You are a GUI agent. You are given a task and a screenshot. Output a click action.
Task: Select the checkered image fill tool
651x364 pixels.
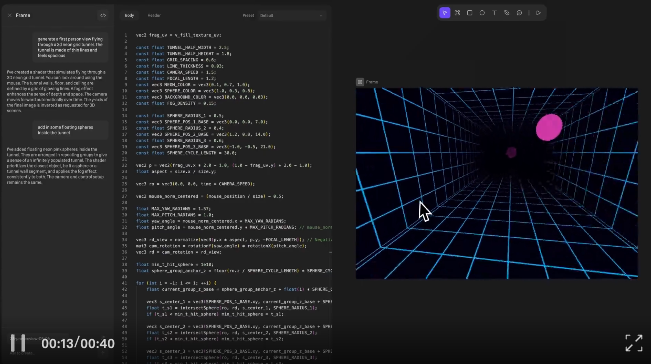[x=507, y=13]
